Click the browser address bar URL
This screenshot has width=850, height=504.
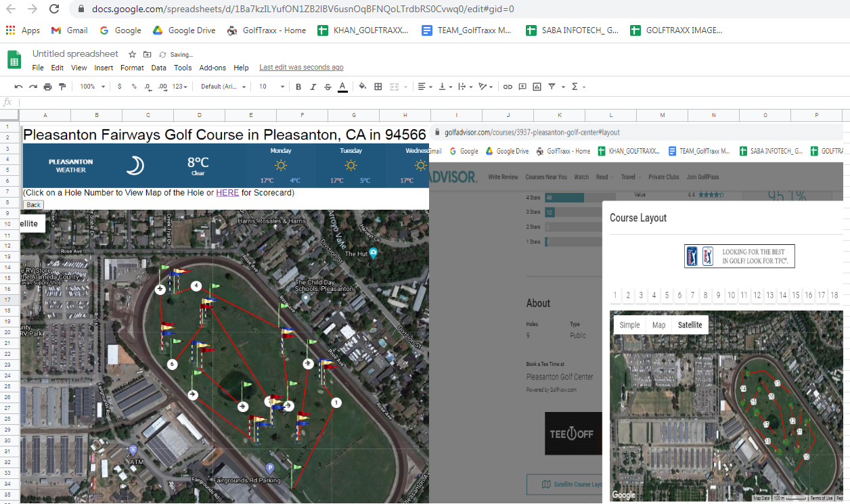pyautogui.click(x=303, y=9)
